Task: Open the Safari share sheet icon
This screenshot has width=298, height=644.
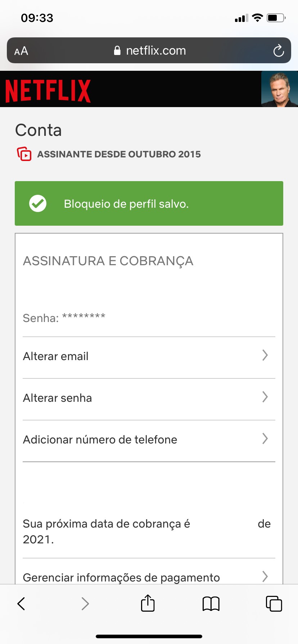Action: click(x=148, y=603)
